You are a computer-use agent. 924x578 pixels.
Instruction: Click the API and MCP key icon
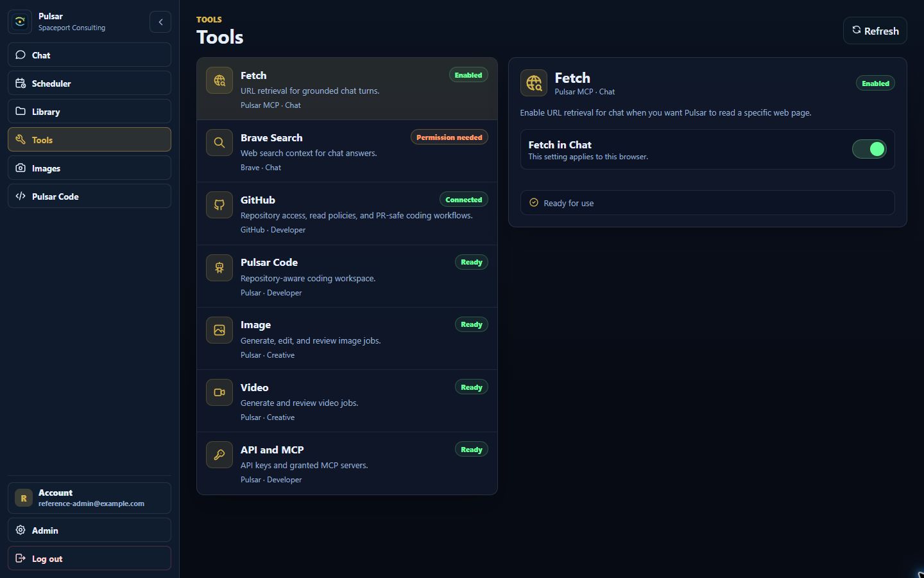pyautogui.click(x=219, y=455)
